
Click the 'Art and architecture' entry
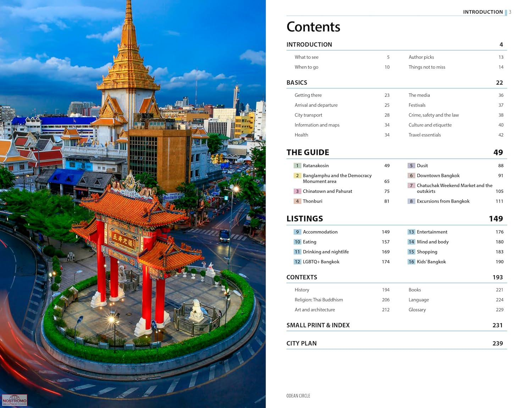[315, 309]
